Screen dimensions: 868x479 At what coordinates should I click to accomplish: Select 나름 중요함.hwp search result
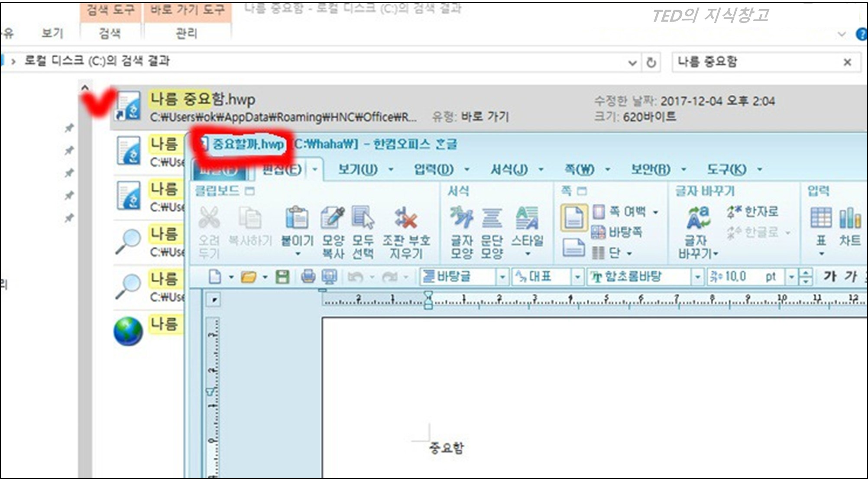tap(202, 100)
